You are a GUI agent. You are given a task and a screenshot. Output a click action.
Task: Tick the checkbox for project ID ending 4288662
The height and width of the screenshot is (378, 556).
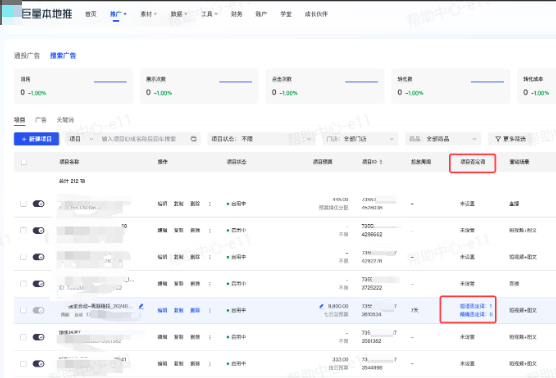click(x=23, y=230)
